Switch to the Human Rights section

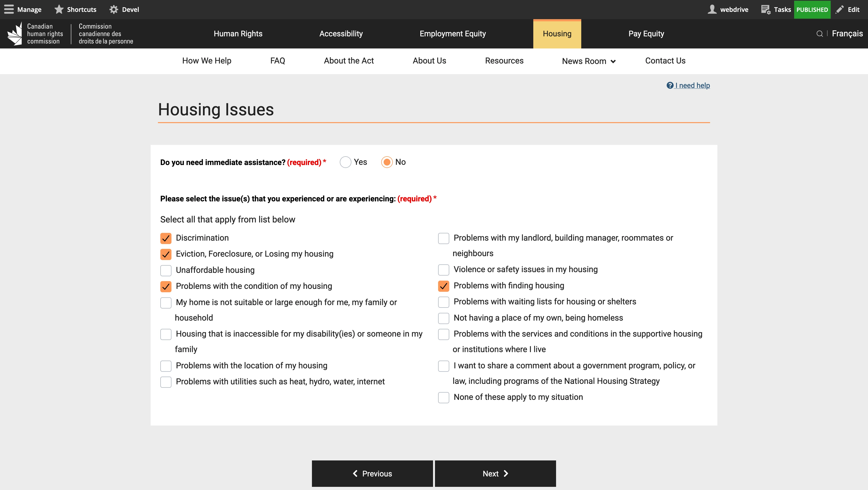[238, 33]
